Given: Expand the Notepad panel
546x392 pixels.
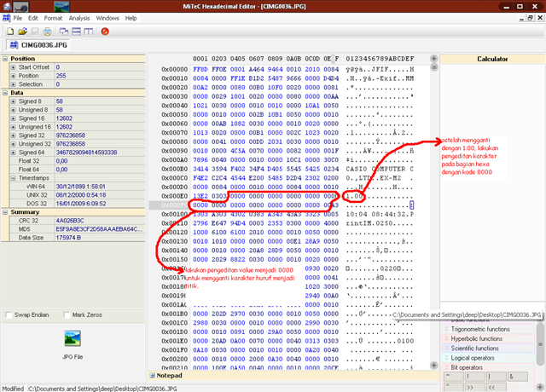Looking at the screenshot, I should (152, 375).
